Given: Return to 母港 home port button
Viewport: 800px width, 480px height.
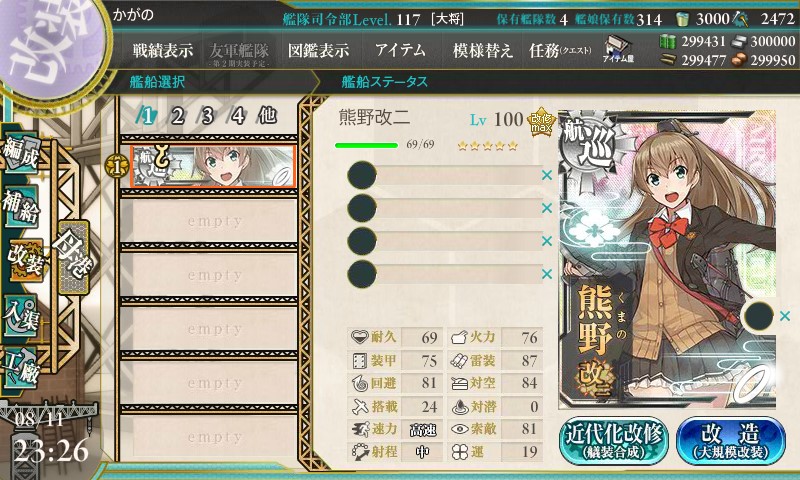Looking at the screenshot, I should 74,256.
